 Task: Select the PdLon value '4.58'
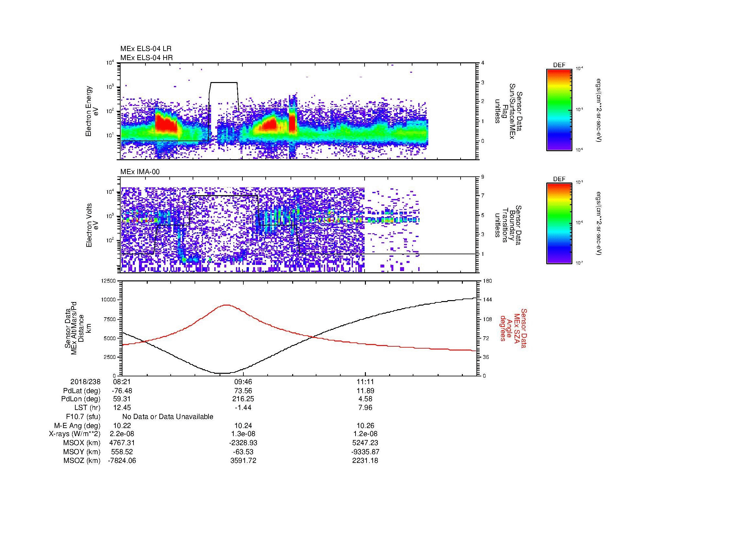[x=365, y=399]
